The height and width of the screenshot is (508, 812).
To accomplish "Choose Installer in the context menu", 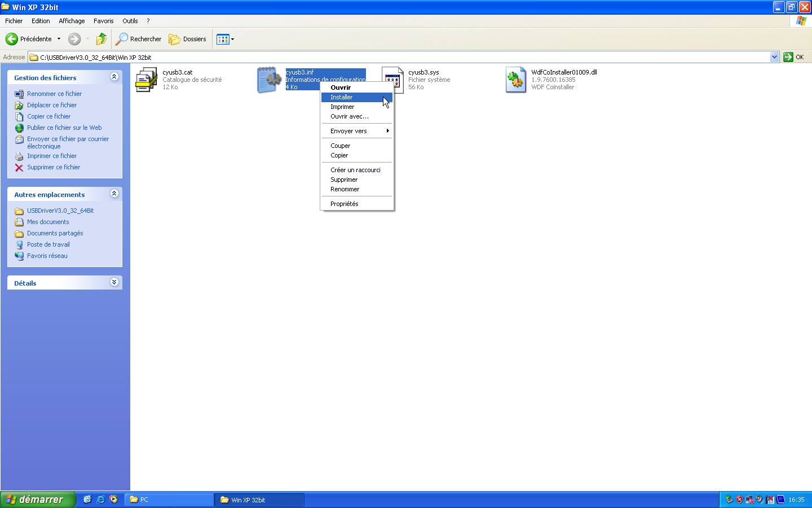I will click(342, 97).
